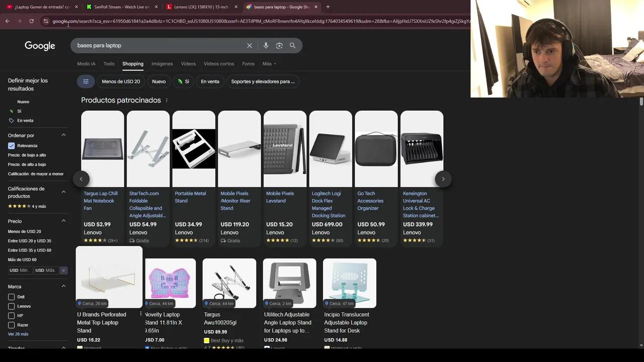Click the USD Mín price input

20,270
